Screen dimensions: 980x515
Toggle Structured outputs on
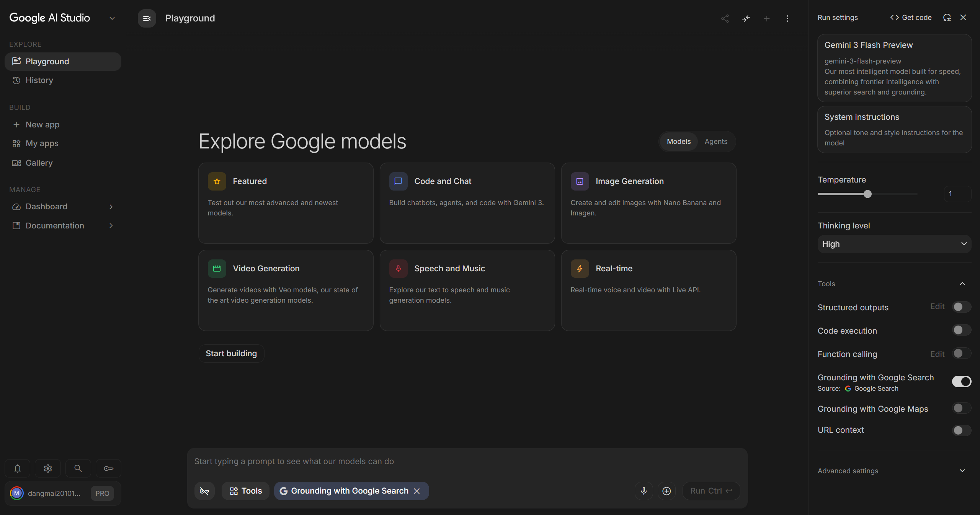coord(961,307)
